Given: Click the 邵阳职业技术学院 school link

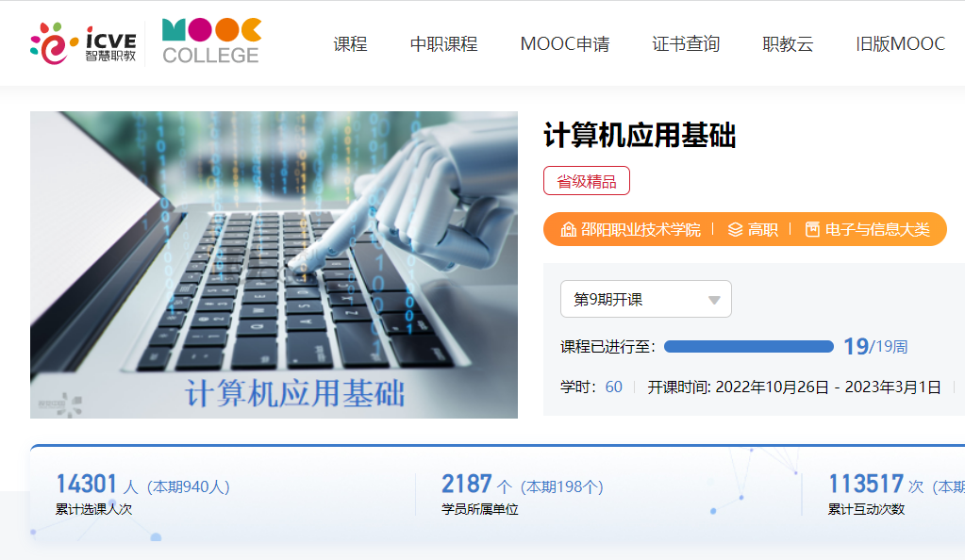Looking at the screenshot, I should (641, 229).
